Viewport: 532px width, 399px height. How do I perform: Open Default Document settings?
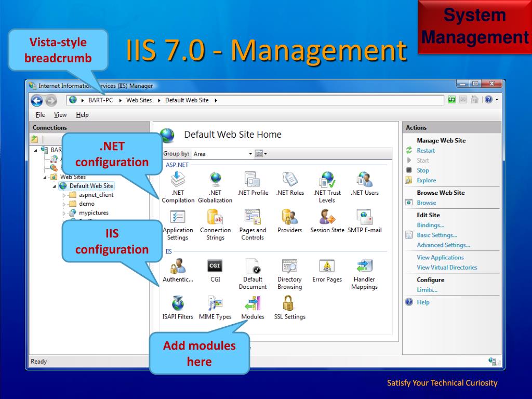tap(253, 274)
